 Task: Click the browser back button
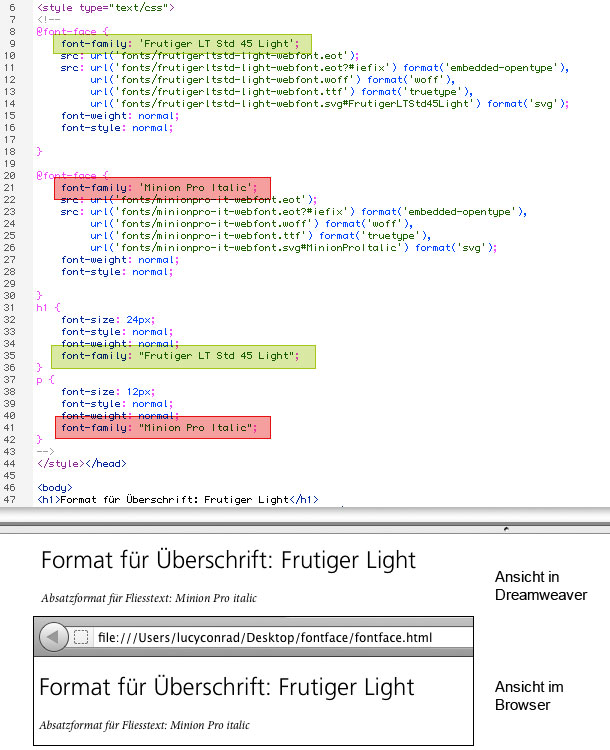click(54, 637)
